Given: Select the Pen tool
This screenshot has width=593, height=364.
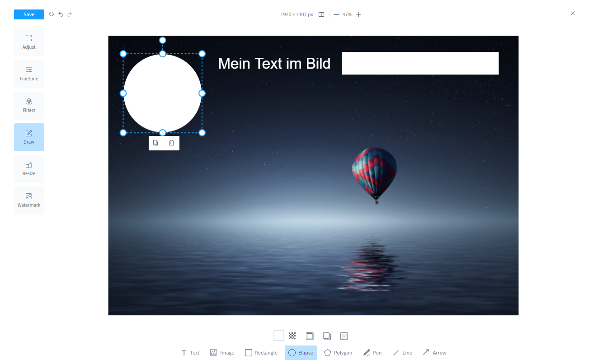Looking at the screenshot, I should pyautogui.click(x=372, y=353).
